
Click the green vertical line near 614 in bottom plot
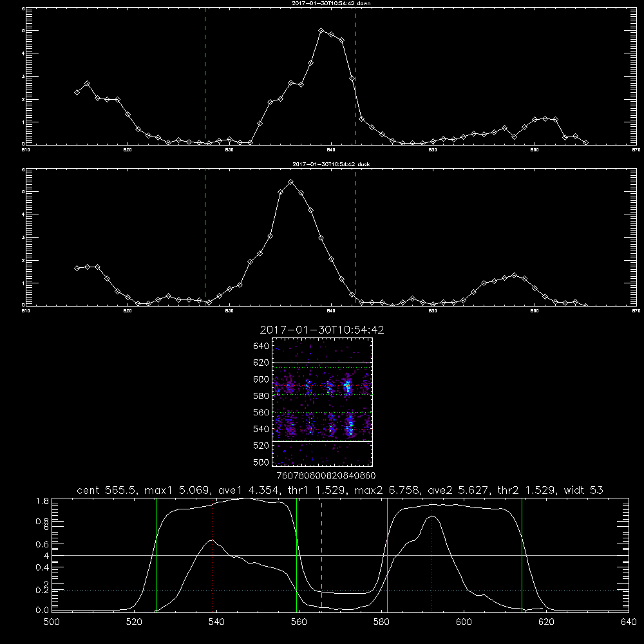click(x=522, y=554)
